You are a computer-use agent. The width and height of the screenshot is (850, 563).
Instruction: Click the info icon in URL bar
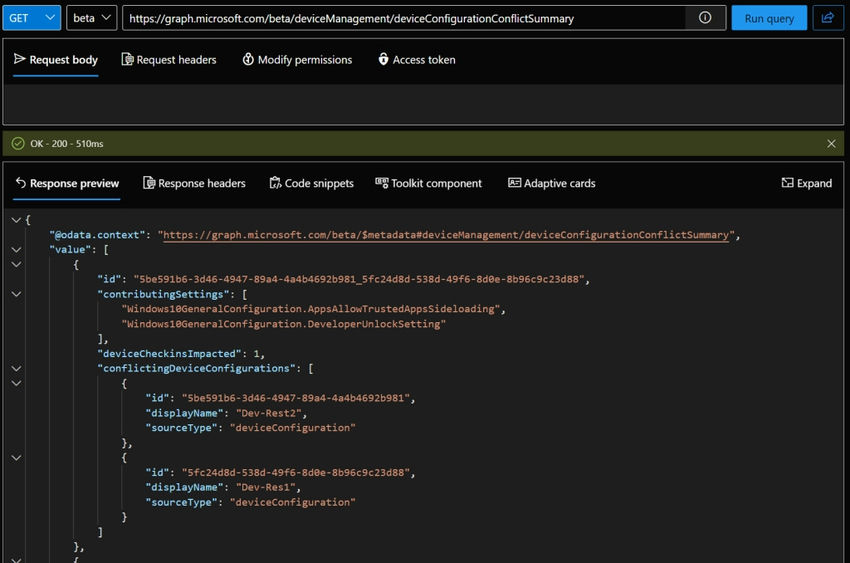tap(705, 18)
